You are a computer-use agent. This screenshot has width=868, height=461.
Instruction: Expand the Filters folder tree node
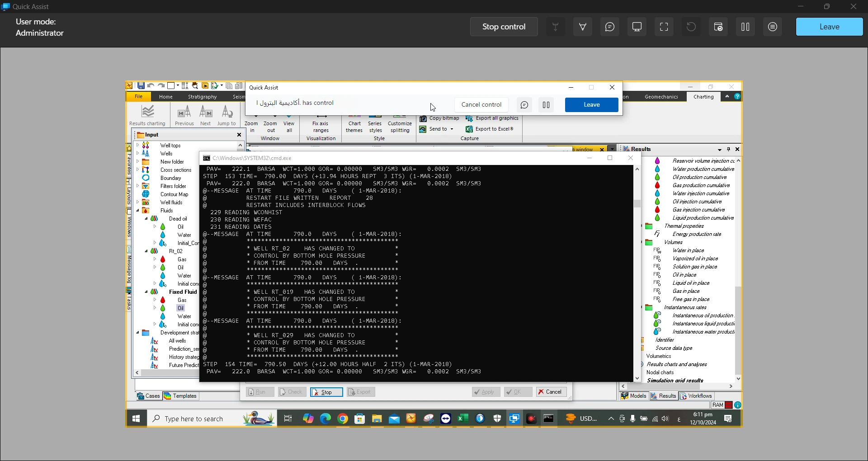(138, 186)
